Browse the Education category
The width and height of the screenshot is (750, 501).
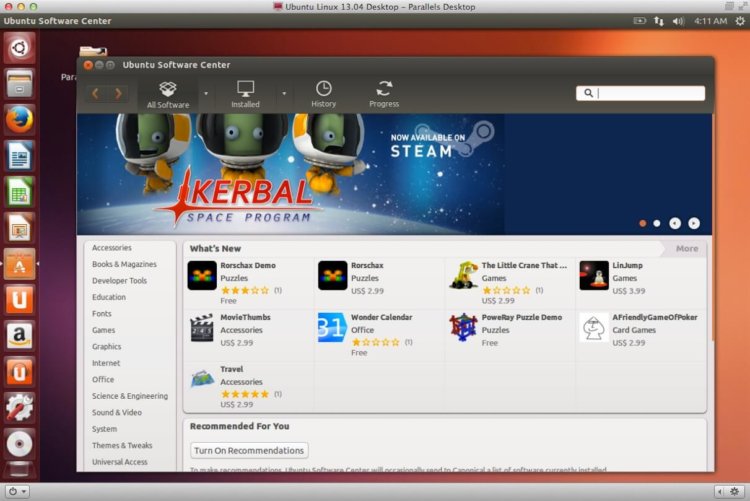[109, 297]
